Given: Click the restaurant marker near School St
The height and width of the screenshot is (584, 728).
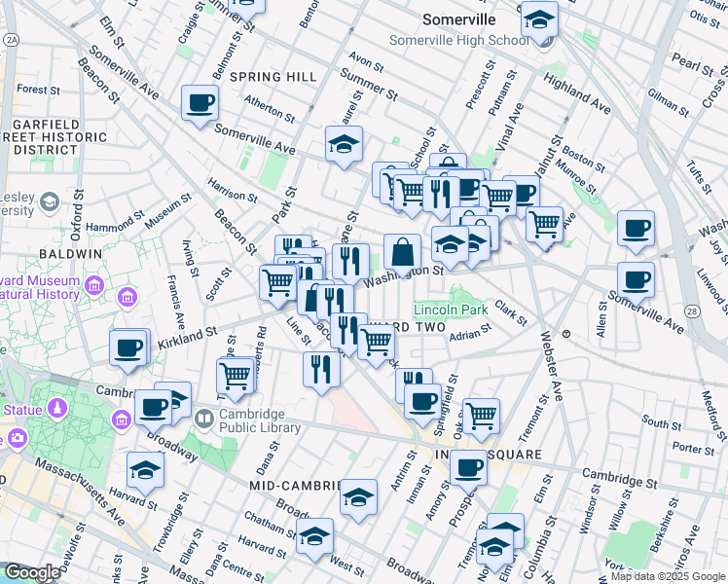Looking at the screenshot, I should click(441, 196).
